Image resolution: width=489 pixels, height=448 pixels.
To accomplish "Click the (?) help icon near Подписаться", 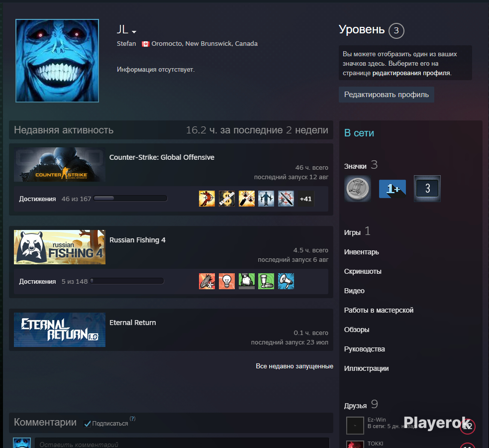I will click(x=132, y=419).
